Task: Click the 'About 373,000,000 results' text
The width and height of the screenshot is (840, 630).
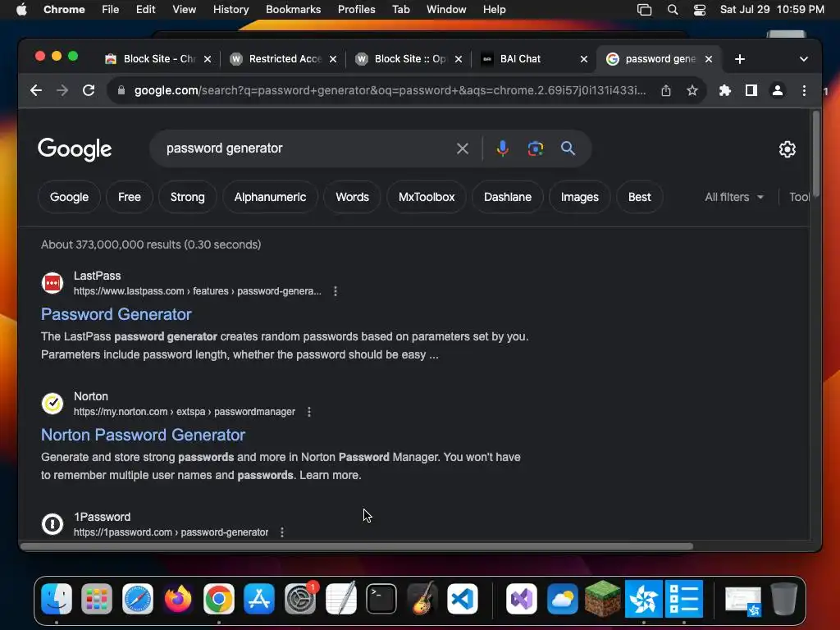Action: pyautogui.click(x=151, y=244)
